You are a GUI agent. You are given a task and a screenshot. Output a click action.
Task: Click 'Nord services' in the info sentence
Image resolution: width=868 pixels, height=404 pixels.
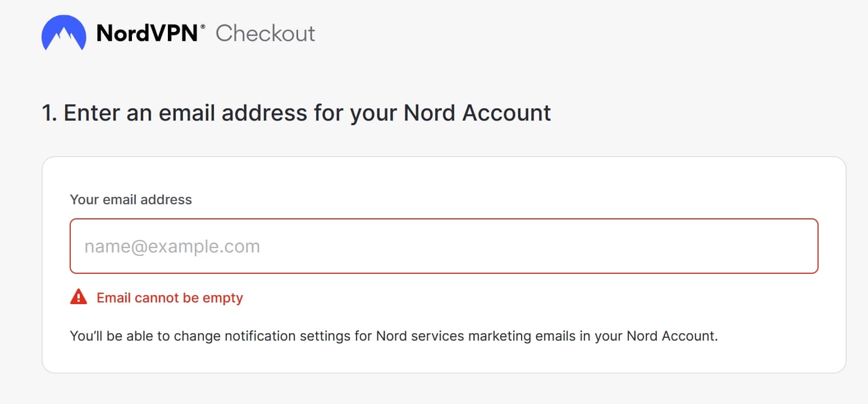pos(420,336)
